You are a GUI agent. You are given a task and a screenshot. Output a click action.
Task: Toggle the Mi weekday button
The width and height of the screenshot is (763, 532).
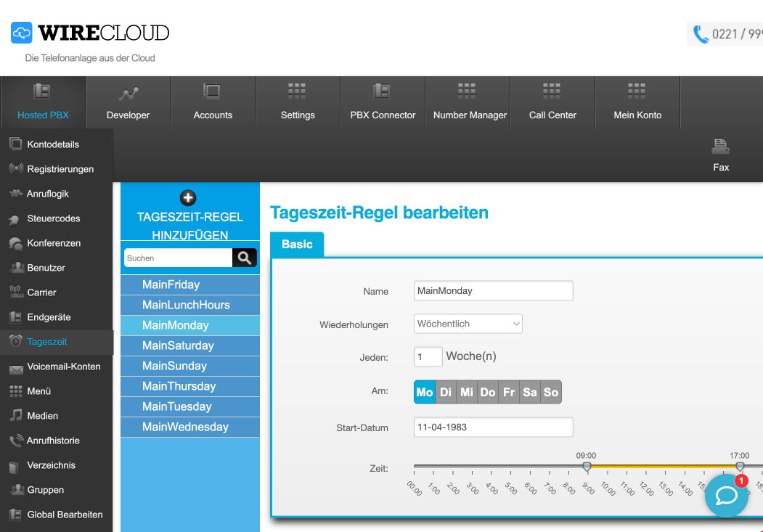point(467,392)
